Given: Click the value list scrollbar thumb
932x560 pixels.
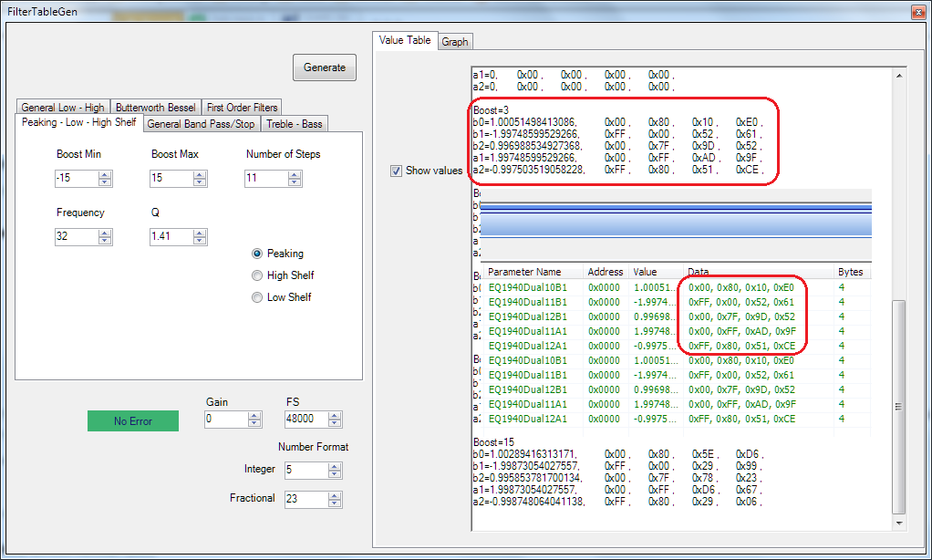Looking at the screenshot, I should pyautogui.click(x=899, y=407).
